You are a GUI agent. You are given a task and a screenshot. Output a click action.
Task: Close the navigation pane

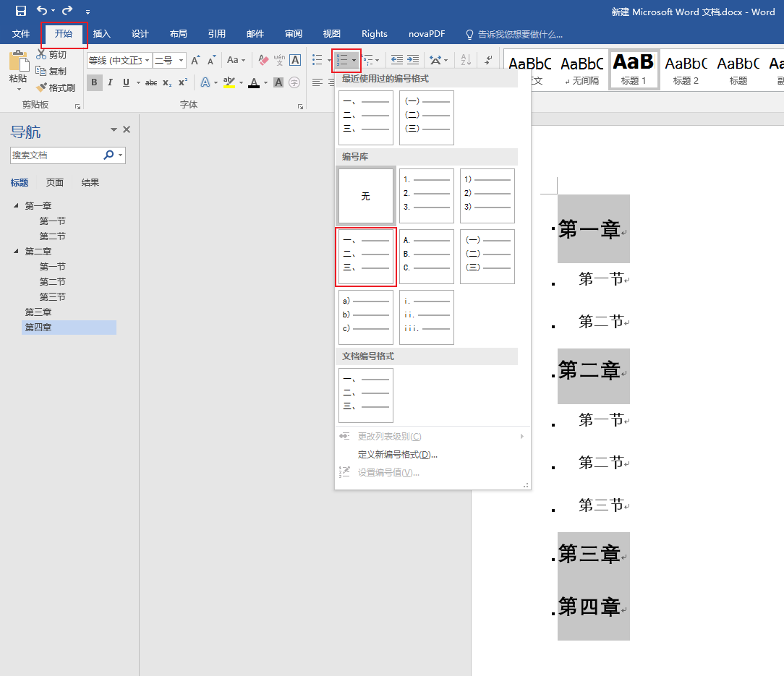click(127, 129)
